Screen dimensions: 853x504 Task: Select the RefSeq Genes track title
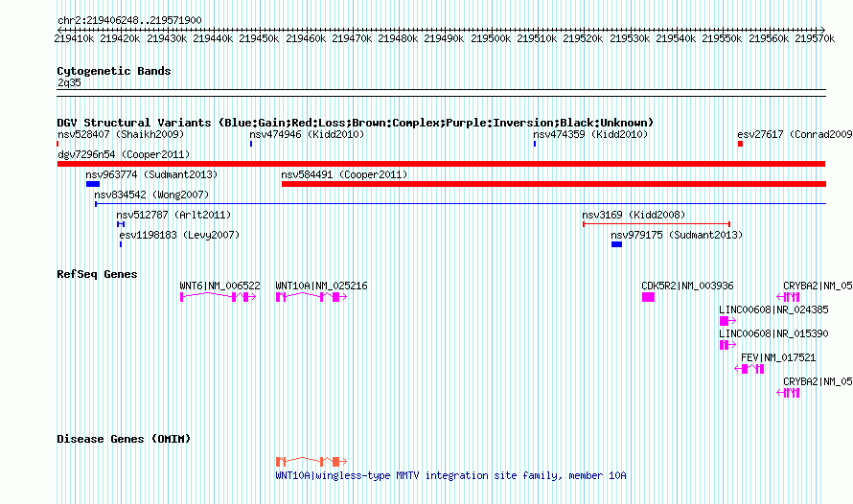tap(97, 274)
